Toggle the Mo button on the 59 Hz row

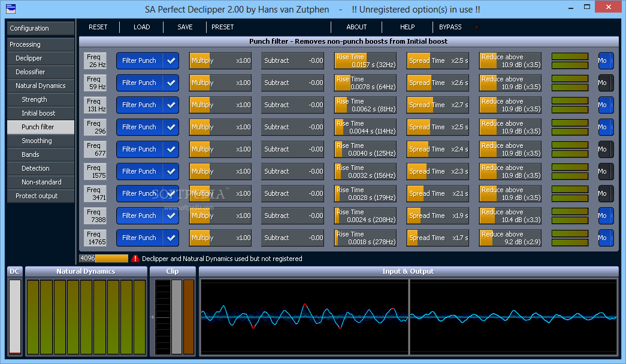pos(605,83)
